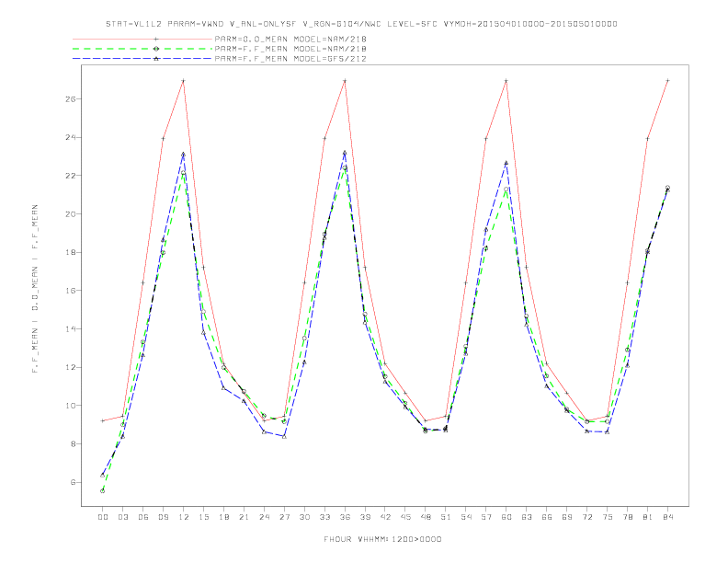Click x-axis tick label 03
This screenshot has height=563, width=728.
(x=122, y=517)
